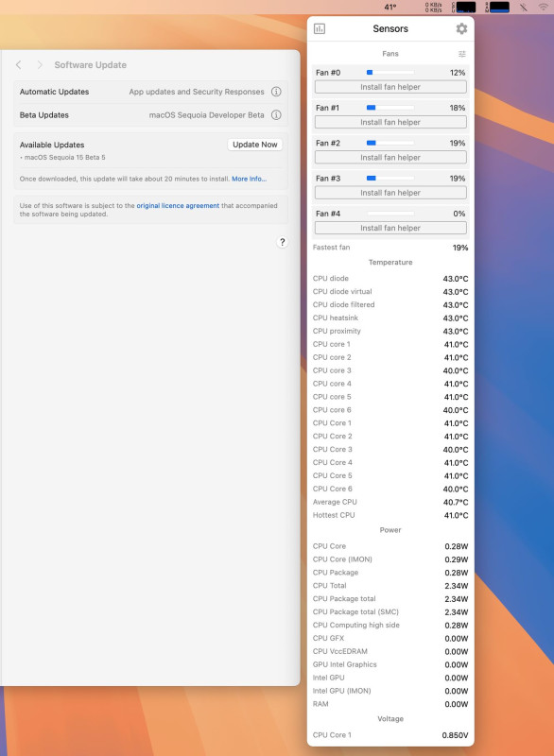554x756 pixels.
Task: Open the question mark help button
Action: coord(282,242)
